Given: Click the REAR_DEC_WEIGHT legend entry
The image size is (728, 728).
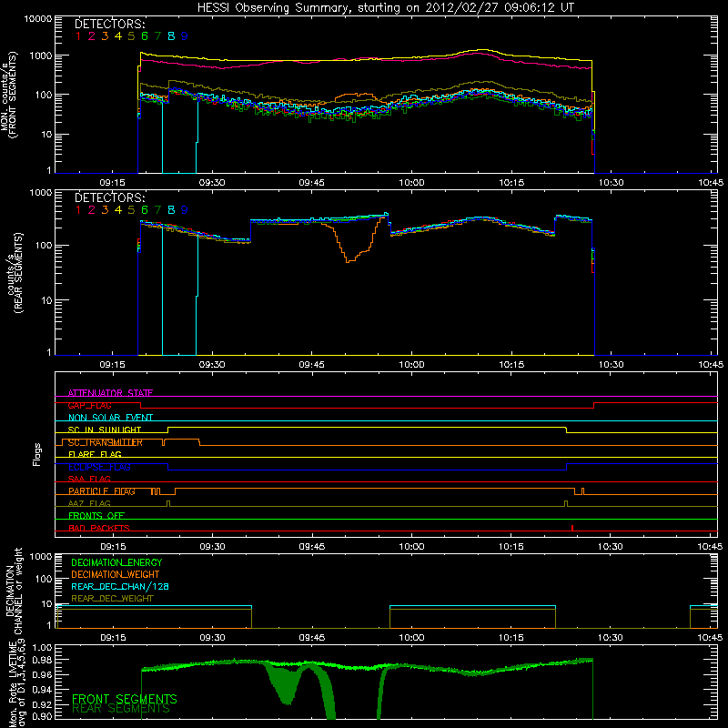Looking at the screenshot, I should (x=112, y=599).
